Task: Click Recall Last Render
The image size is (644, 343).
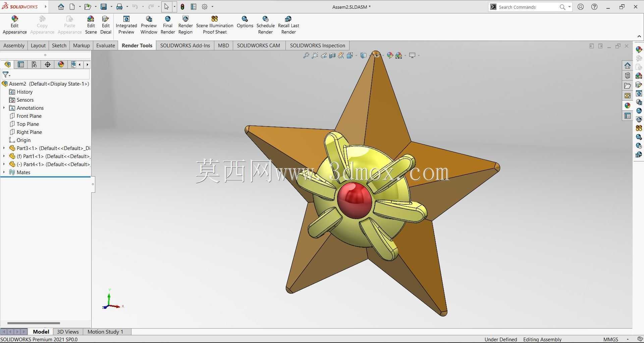Action: (288, 25)
